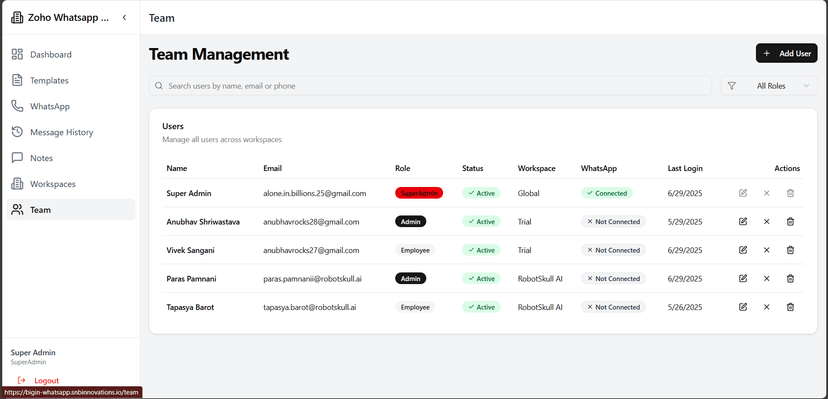Click email tapasya.barot@robotskull.ai
Viewport: 828px width, 399px height.
(x=309, y=307)
